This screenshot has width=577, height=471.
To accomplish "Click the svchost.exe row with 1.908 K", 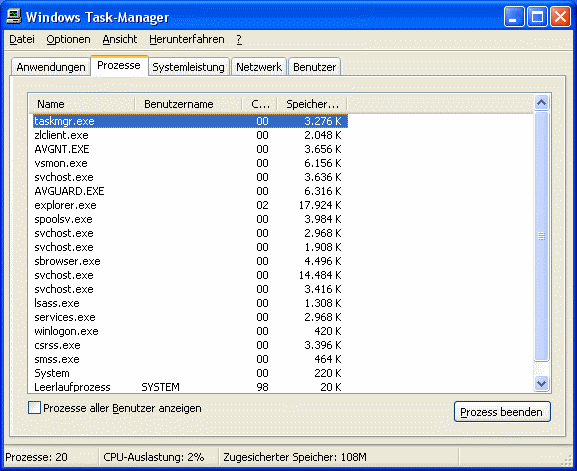I will coord(190,247).
